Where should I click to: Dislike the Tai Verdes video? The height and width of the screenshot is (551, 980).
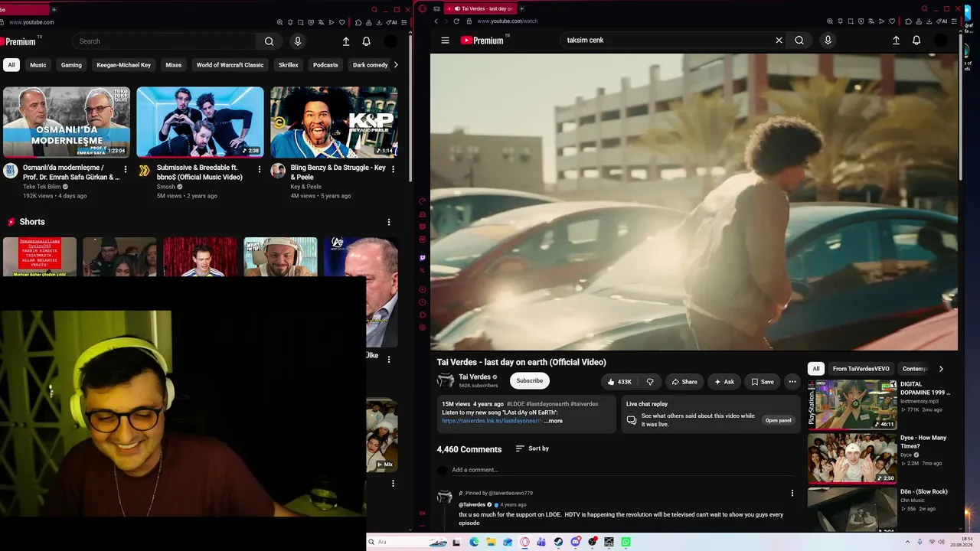(x=650, y=382)
